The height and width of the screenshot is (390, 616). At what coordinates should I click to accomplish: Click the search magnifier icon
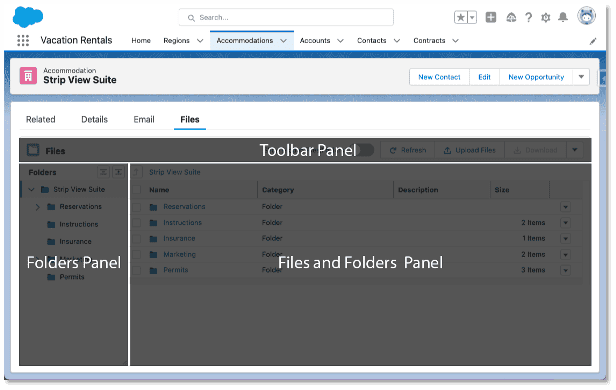(191, 18)
